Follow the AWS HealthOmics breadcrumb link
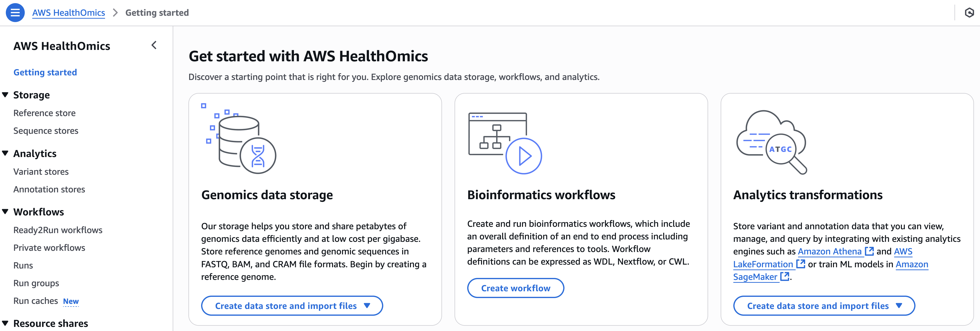 pyautogui.click(x=68, y=13)
